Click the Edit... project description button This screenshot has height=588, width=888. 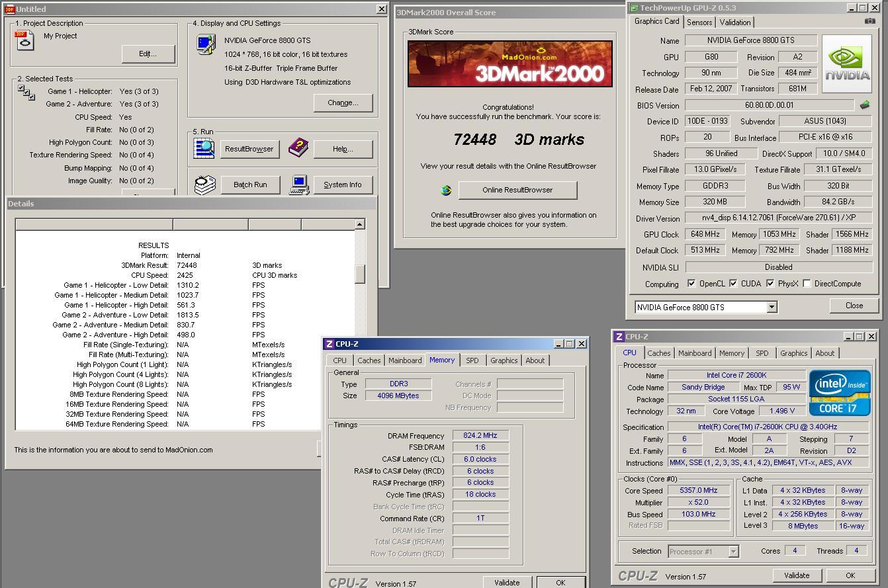click(x=148, y=54)
